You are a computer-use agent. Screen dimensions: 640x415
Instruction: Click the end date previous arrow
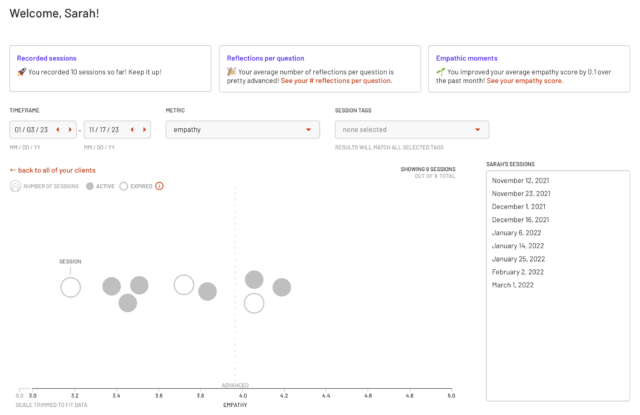[x=131, y=129]
